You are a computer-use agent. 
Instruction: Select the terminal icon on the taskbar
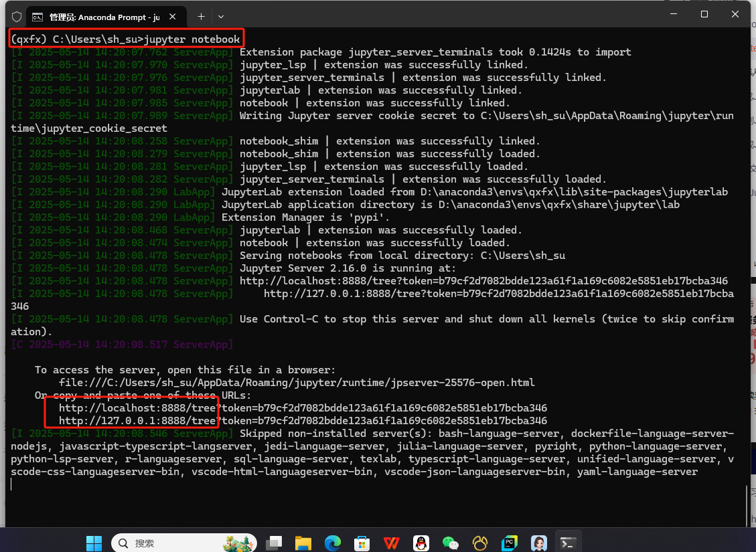point(568,543)
